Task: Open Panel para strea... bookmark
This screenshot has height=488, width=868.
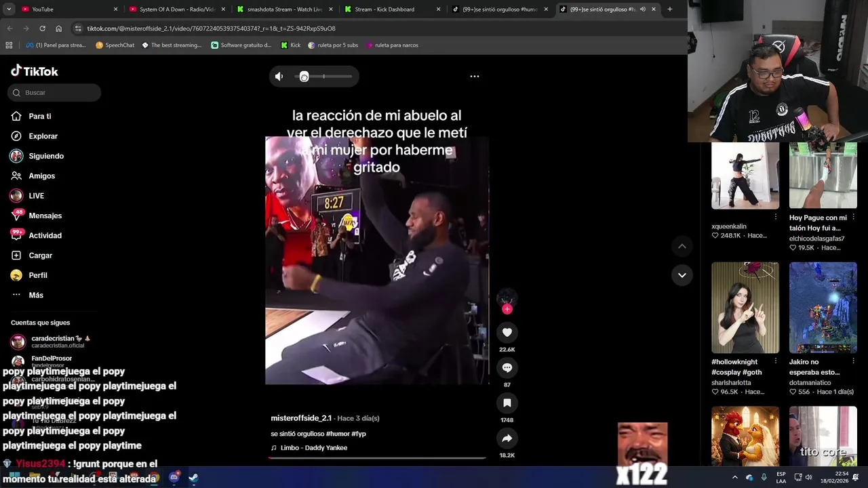Action: point(56,45)
